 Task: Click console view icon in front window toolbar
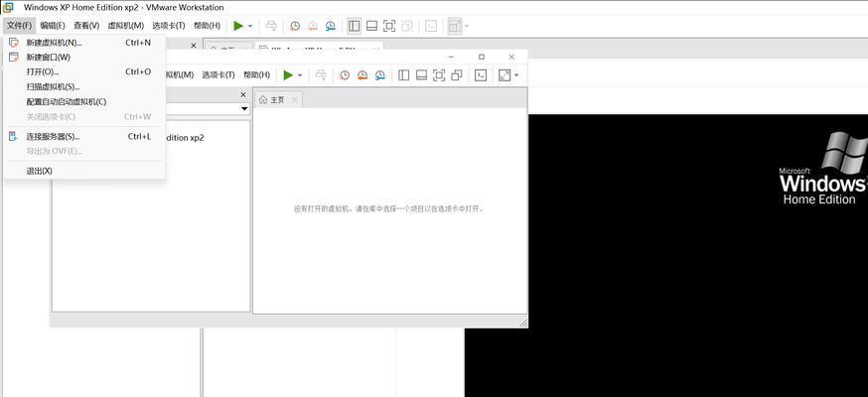(x=481, y=74)
